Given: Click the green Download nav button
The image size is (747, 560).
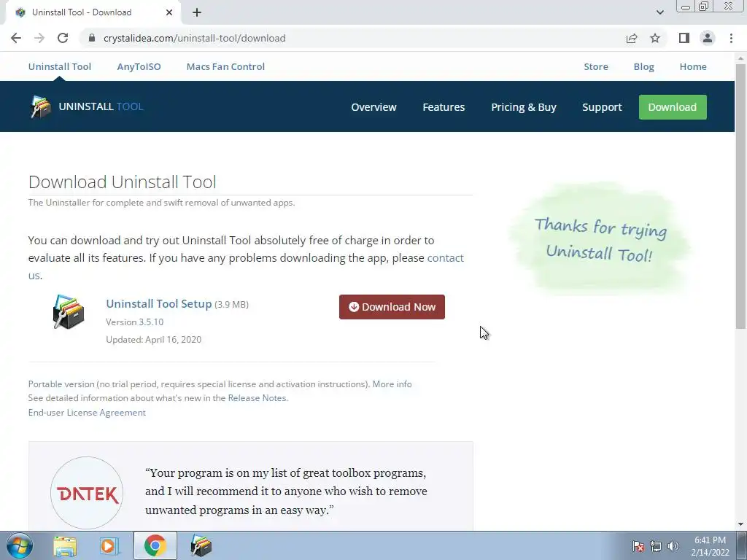Looking at the screenshot, I should point(673,107).
